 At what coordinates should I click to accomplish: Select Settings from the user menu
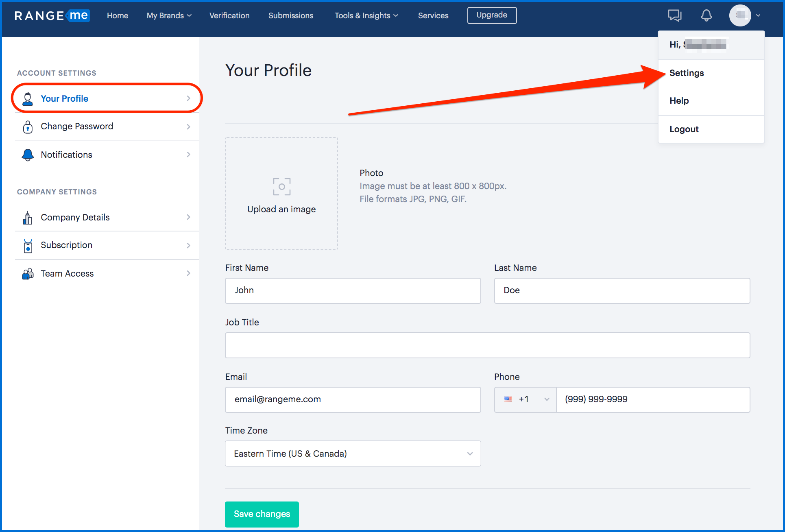click(x=687, y=73)
